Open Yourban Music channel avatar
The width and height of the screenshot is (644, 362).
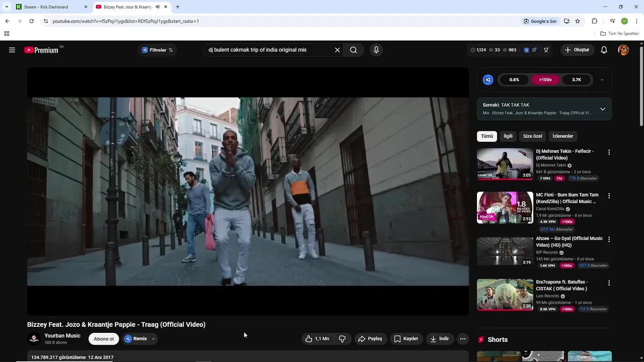point(34,339)
